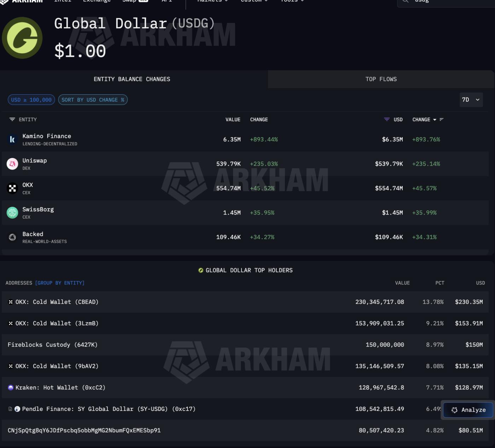
Task: Click the Backed entity icon
Action: tap(12, 237)
